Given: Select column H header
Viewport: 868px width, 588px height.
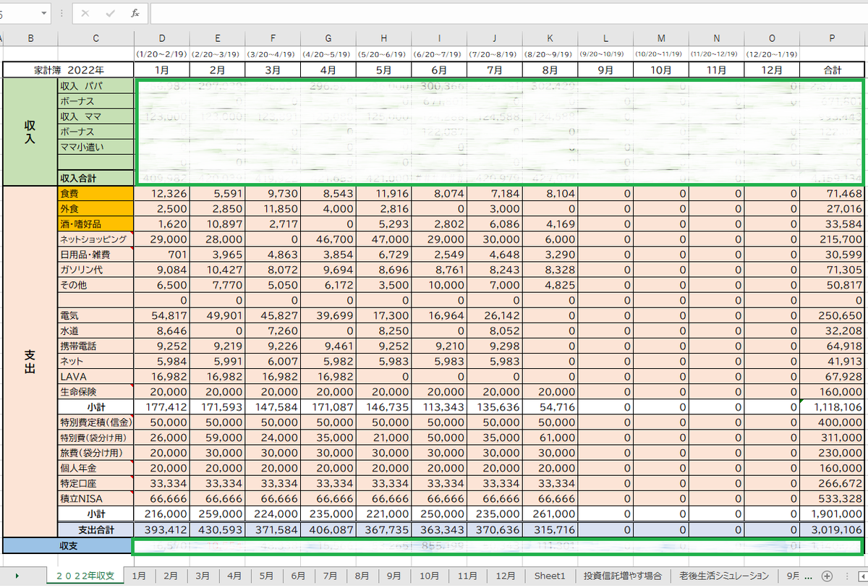Looking at the screenshot, I should [383, 38].
